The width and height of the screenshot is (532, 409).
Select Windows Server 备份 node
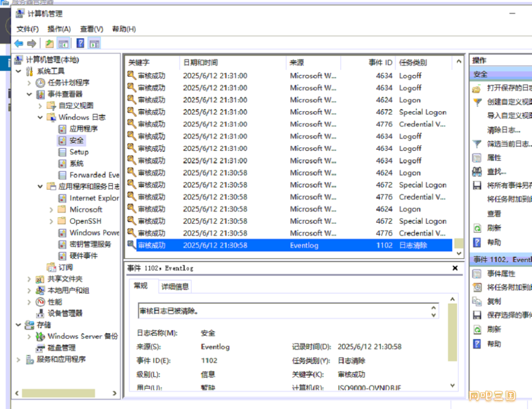pos(83,336)
